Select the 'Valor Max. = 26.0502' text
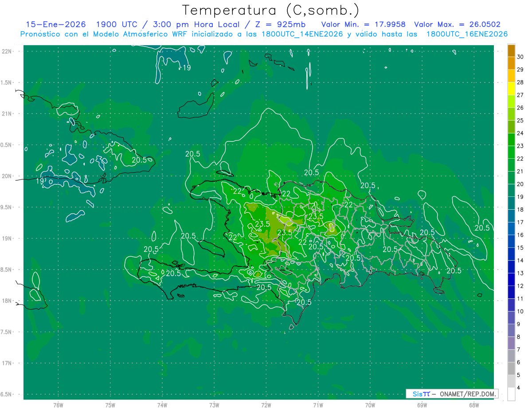Image resolution: width=532 pixels, height=411 pixels. (457, 24)
